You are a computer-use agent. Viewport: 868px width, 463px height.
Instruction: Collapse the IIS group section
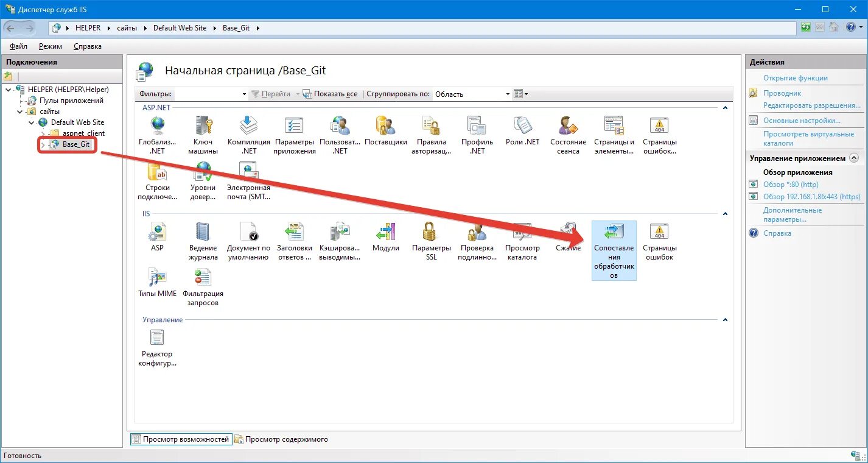coord(725,214)
